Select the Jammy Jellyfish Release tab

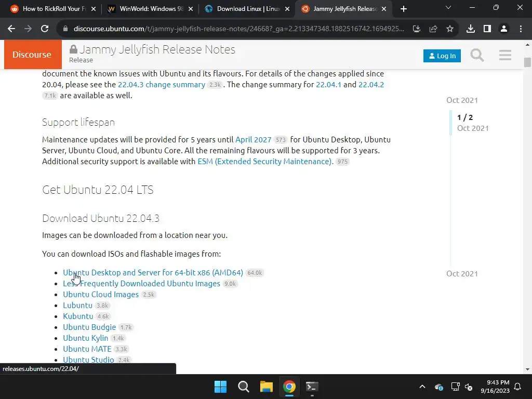tap(343, 9)
